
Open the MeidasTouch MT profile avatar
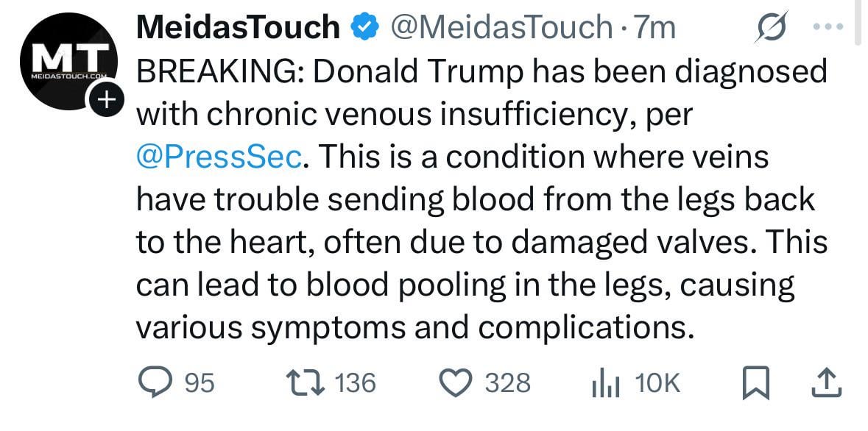click(68, 61)
